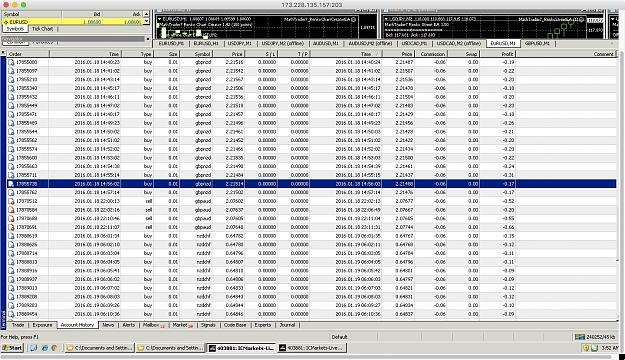Open the Trade tab in Terminal

tap(18, 325)
